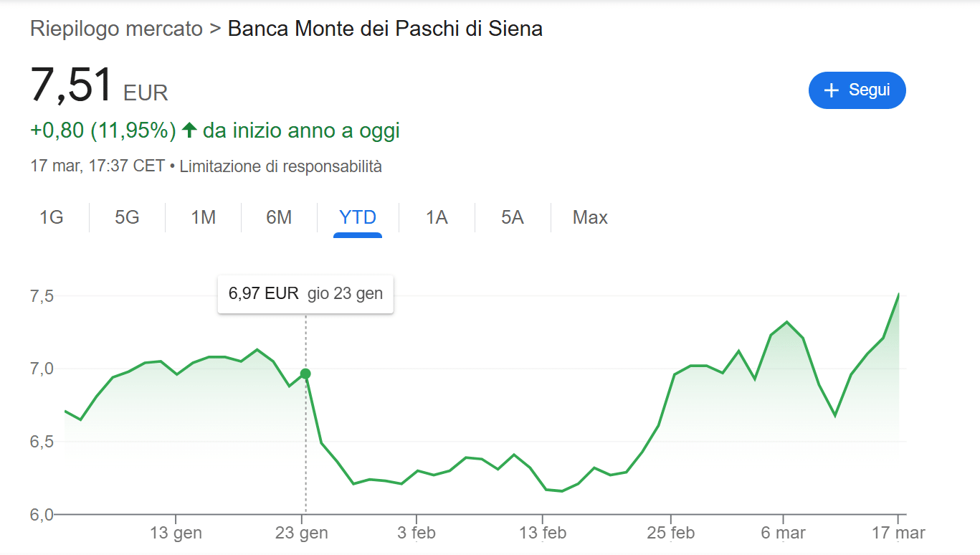Select the 1G time range tab
The height and width of the screenshot is (555, 980).
coord(52,217)
